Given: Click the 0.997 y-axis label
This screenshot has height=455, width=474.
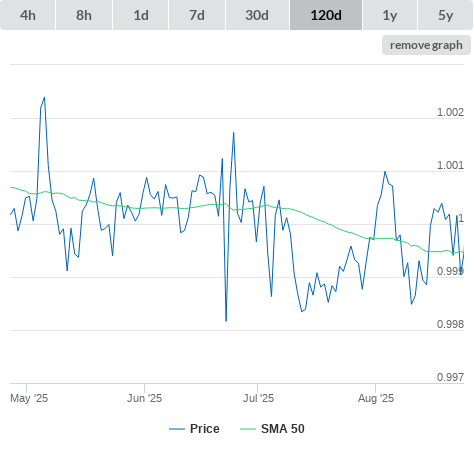Looking at the screenshot, I should 450,377.
